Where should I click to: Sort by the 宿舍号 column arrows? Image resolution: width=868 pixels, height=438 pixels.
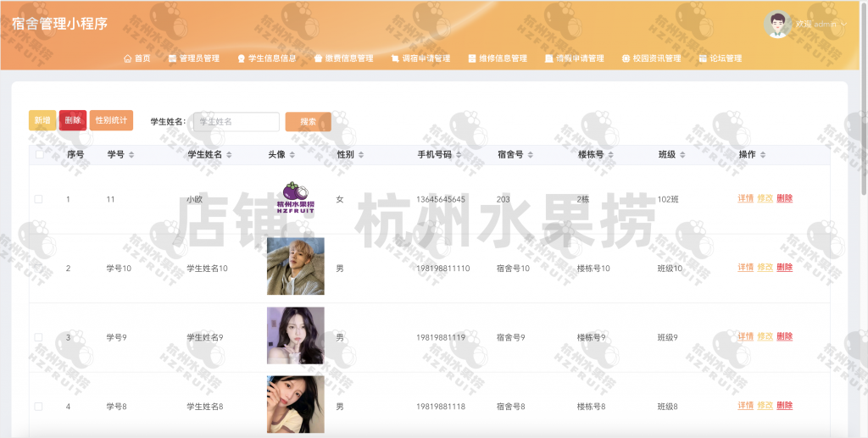click(x=531, y=155)
